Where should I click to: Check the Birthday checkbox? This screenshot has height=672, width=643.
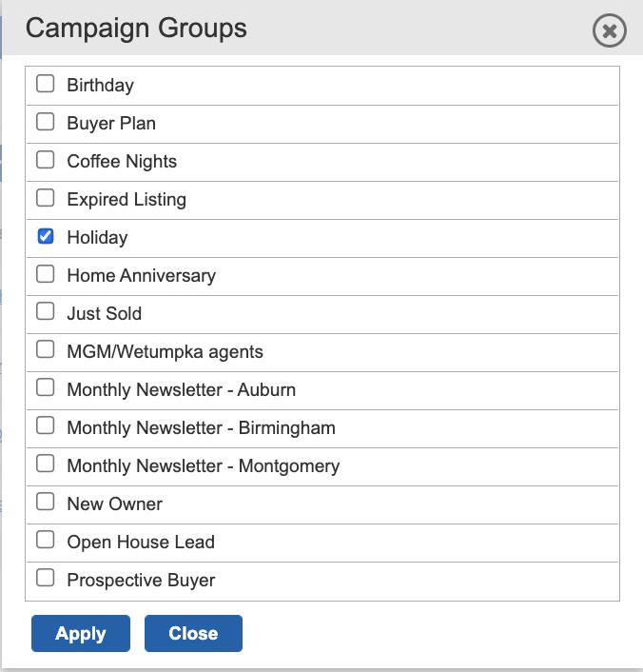45,84
